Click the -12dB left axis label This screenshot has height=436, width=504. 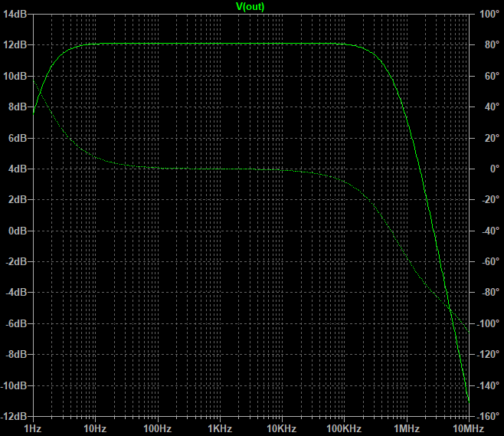coord(14,416)
